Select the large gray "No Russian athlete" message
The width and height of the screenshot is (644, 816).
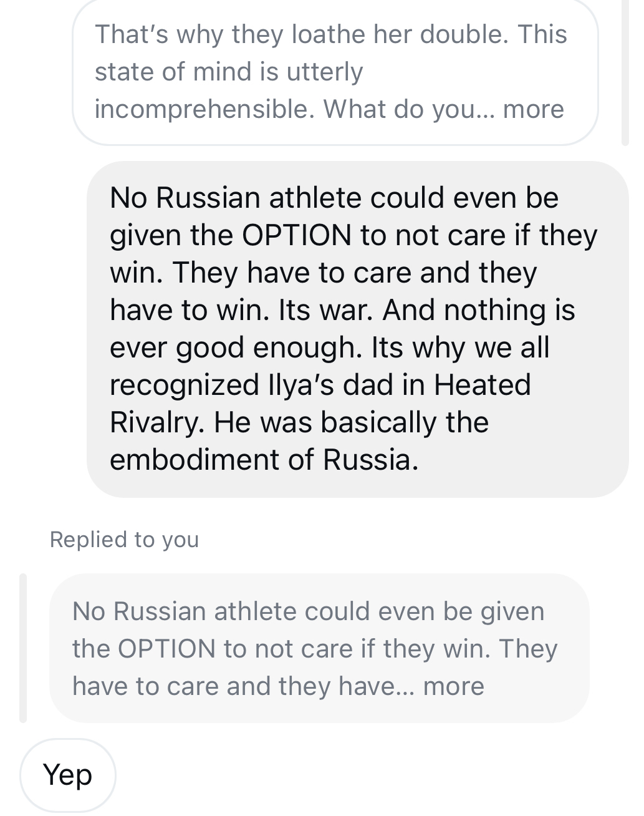click(358, 329)
